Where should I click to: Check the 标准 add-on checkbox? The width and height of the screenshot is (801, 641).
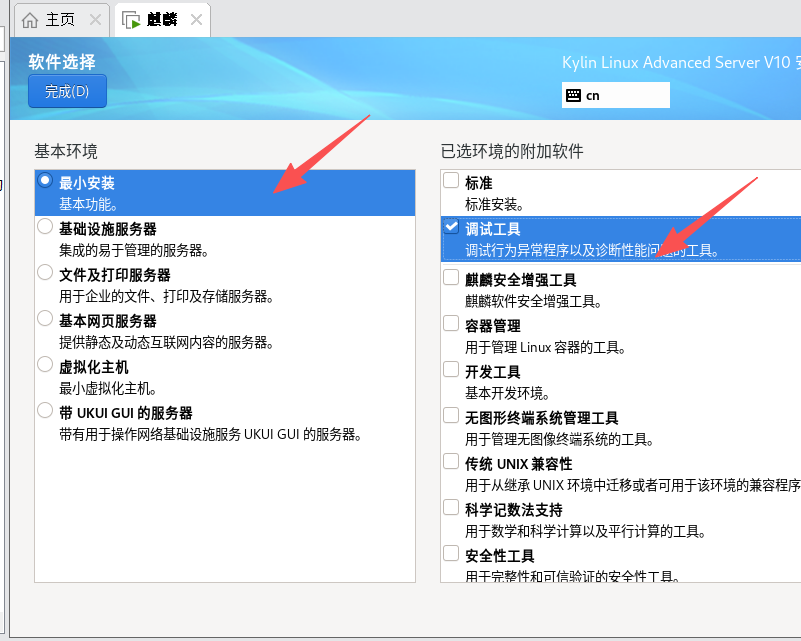451,180
